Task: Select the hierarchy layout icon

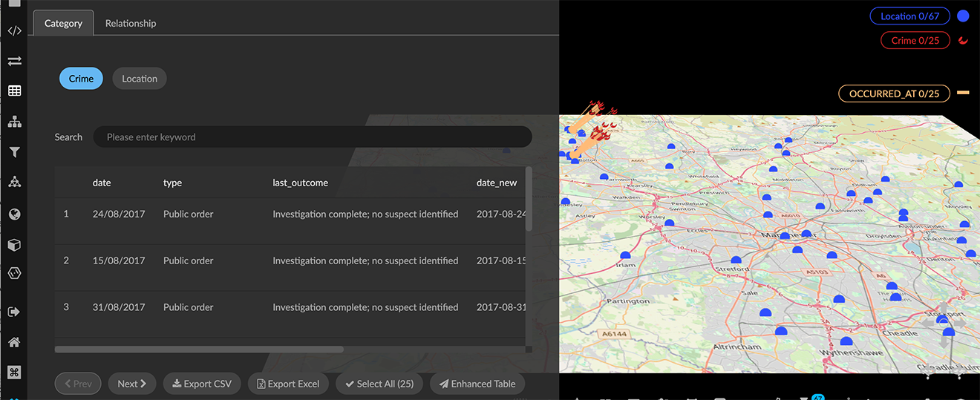Action: tap(14, 122)
